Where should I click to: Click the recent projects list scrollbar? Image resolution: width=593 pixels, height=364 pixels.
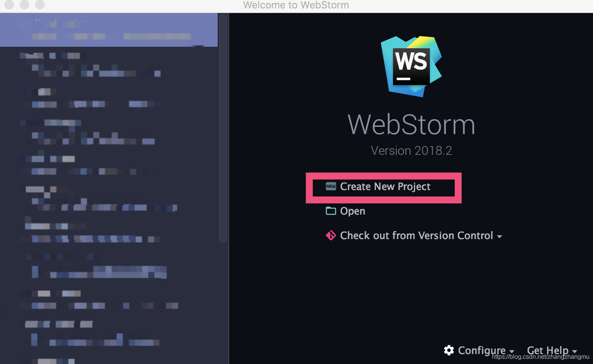pyautogui.click(x=223, y=128)
